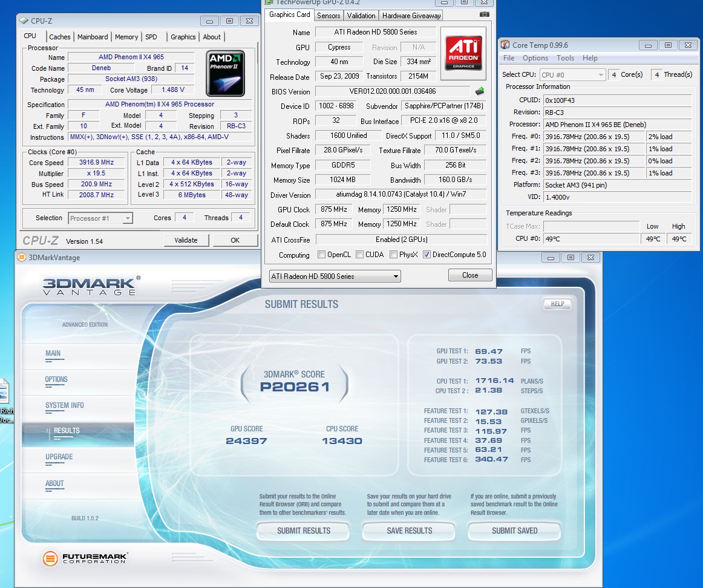Click the Close button in GPU-Z
This screenshot has width=703, height=588.
tap(470, 275)
